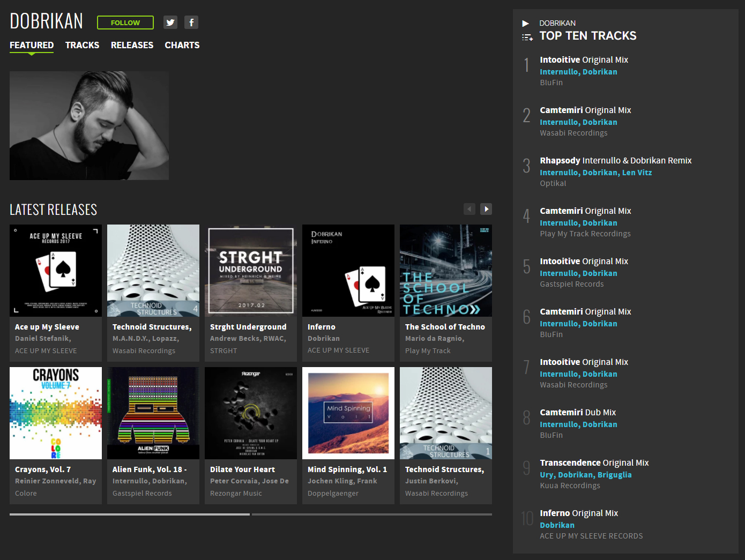Open the Crayons, Vol. 7 title
Viewport: 745px width, 560px height.
(43, 469)
